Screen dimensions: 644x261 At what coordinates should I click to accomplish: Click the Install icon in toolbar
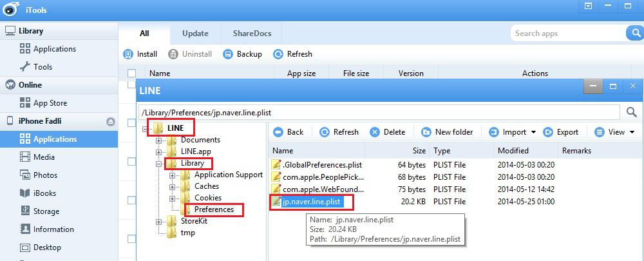click(x=128, y=54)
